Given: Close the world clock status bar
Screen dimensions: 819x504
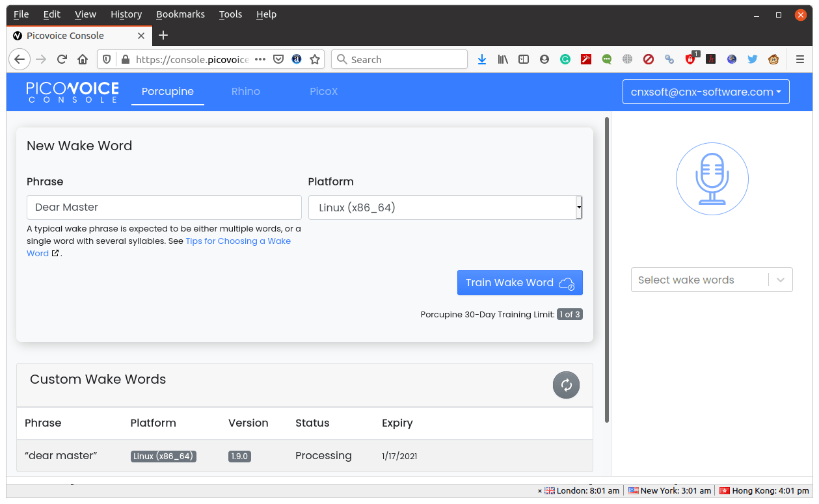Looking at the screenshot, I should (x=540, y=491).
